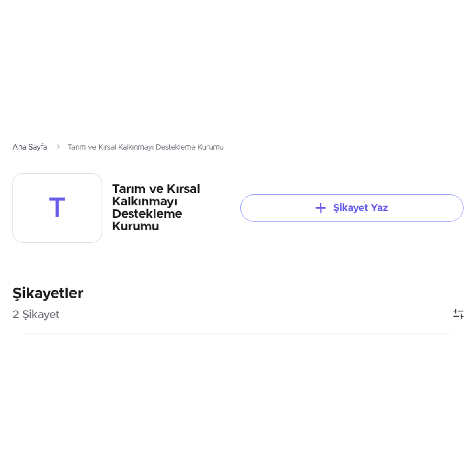
Task: Go to Ana Sayfa breadcrumb link
Action: [x=30, y=147]
